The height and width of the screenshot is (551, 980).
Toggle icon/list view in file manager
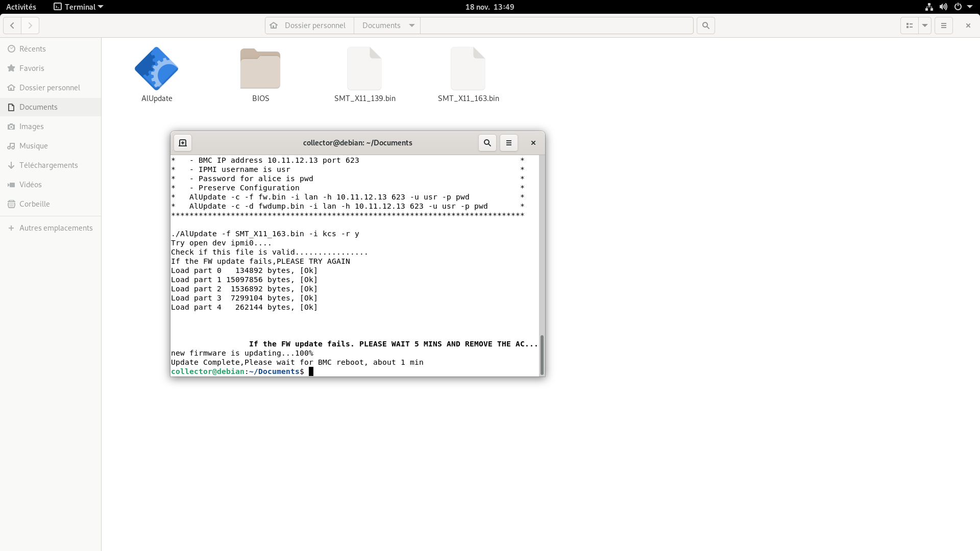(x=909, y=26)
